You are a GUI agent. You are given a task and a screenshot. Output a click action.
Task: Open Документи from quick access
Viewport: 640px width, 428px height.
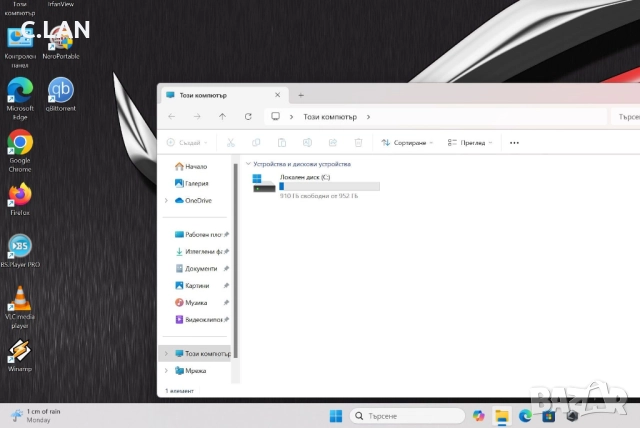(x=200, y=268)
